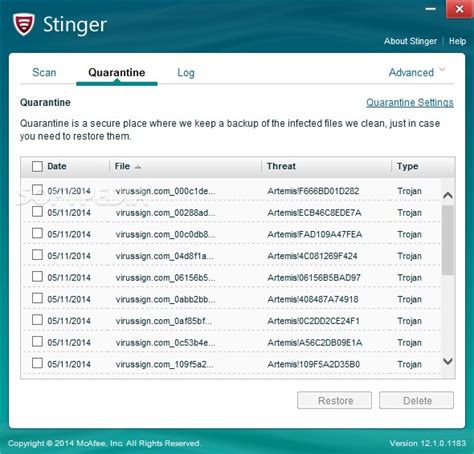
Task: Check the box for virussign.com_00288ad file
Action: (37, 212)
